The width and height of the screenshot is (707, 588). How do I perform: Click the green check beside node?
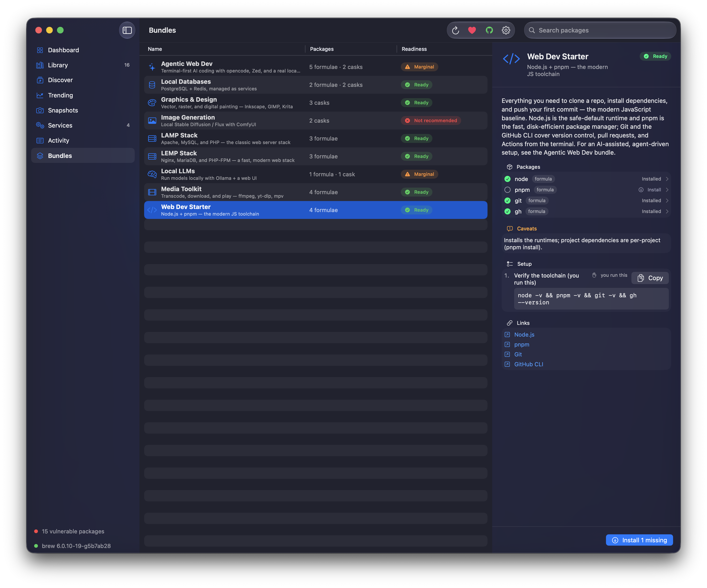[507, 179]
